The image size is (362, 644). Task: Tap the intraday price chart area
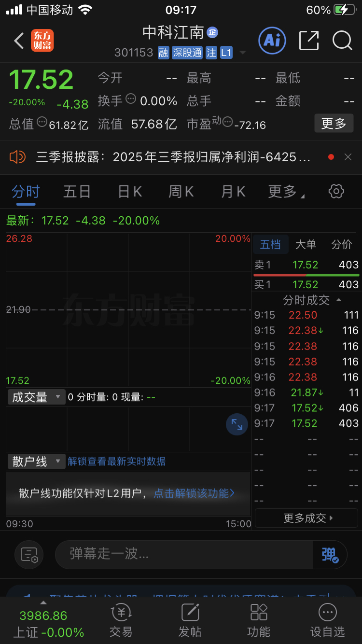click(128, 310)
